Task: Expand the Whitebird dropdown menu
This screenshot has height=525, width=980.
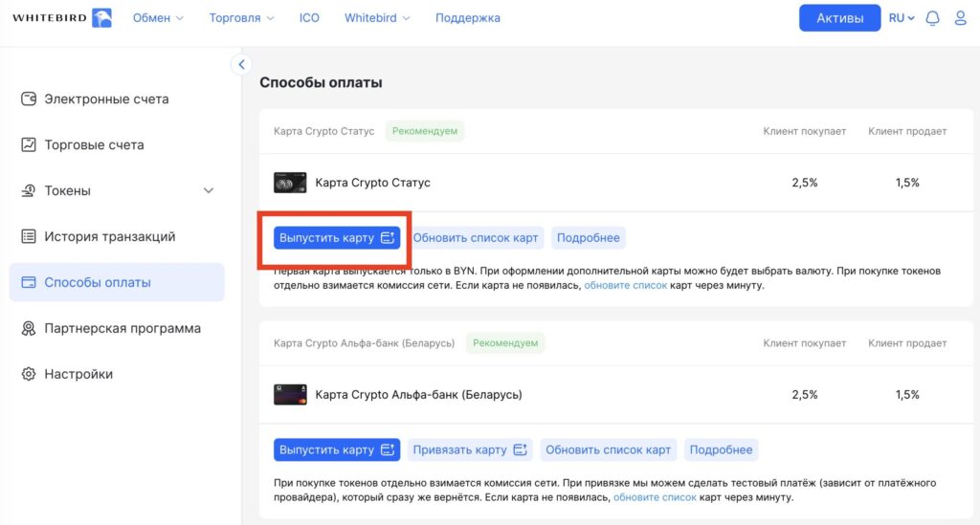Action: tap(377, 18)
